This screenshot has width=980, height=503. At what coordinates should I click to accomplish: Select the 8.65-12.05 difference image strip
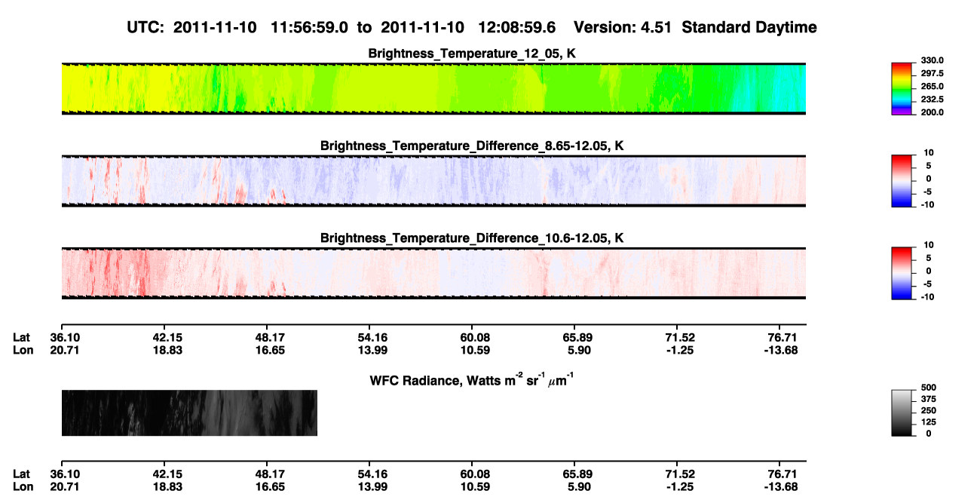point(433,181)
